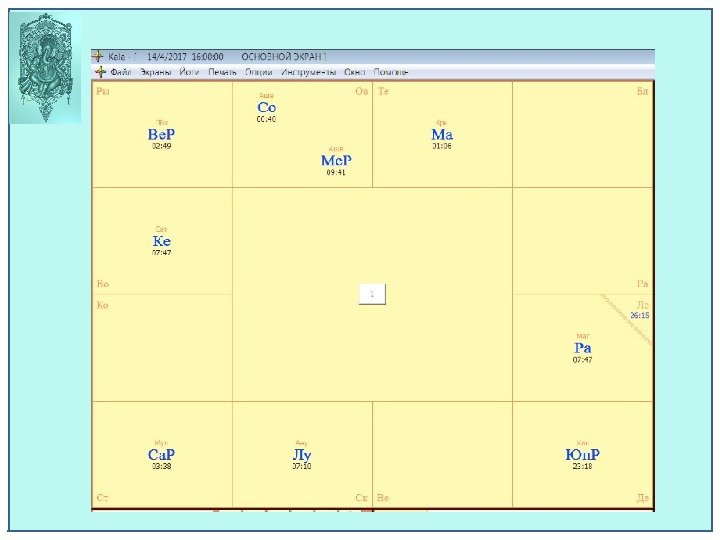Open the Опции menu
720x540 pixels.
[259, 73]
